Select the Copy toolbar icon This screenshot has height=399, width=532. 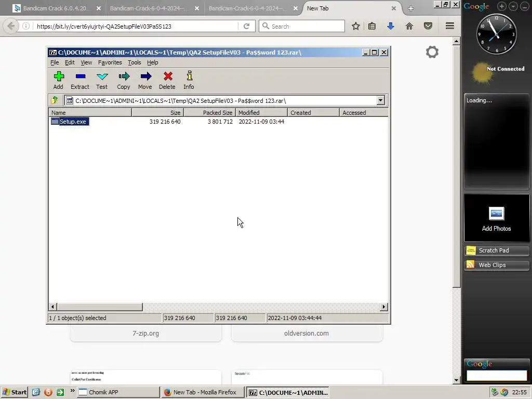click(x=124, y=80)
